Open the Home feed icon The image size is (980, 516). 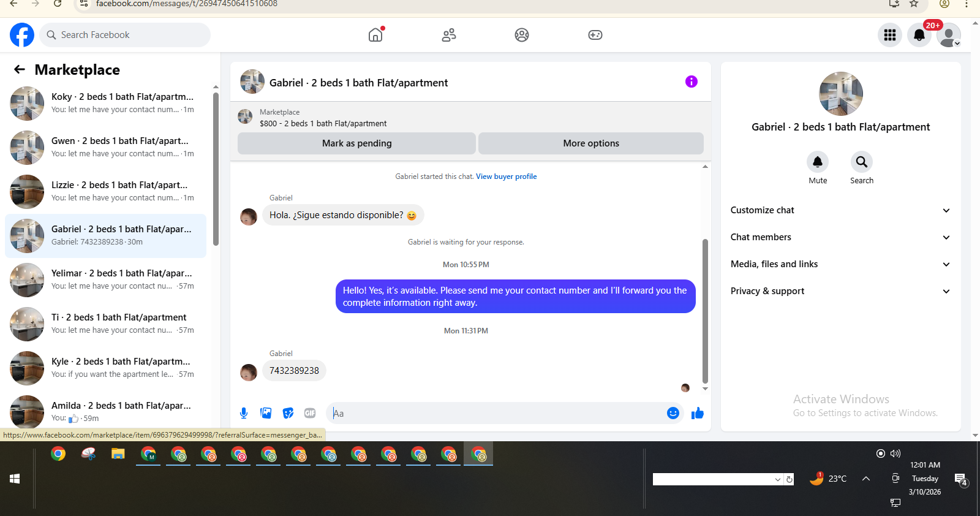(375, 35)
